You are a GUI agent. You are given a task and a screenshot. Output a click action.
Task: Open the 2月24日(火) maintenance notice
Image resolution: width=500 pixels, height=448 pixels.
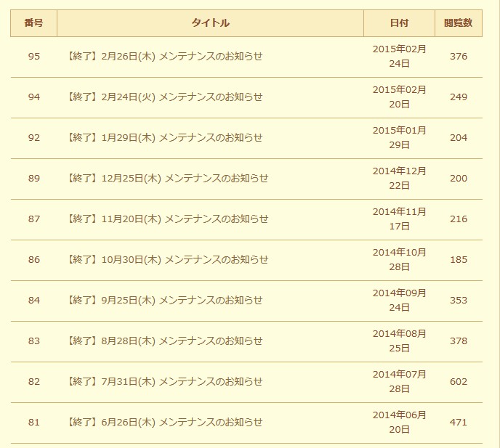pos(164,97)
